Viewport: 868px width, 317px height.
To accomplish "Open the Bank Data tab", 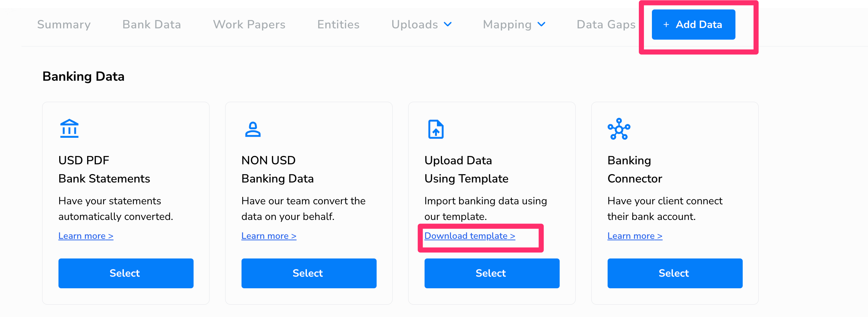I will pos(151,24).
